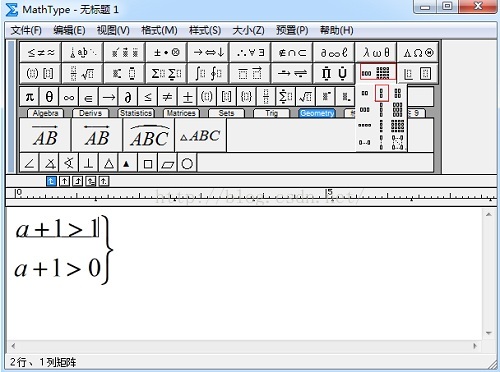The width and height of the screenshot is (500, 372).
Task: Select the left-aligned tab stop
Action: click(x=51, y=181)
